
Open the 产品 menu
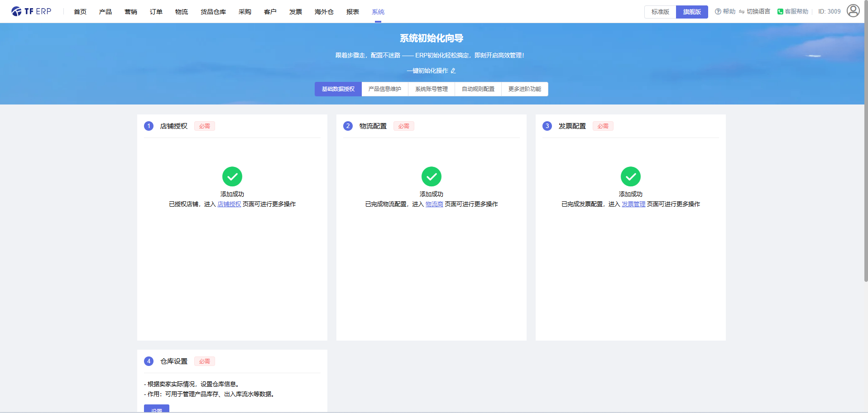click(105, 12)
